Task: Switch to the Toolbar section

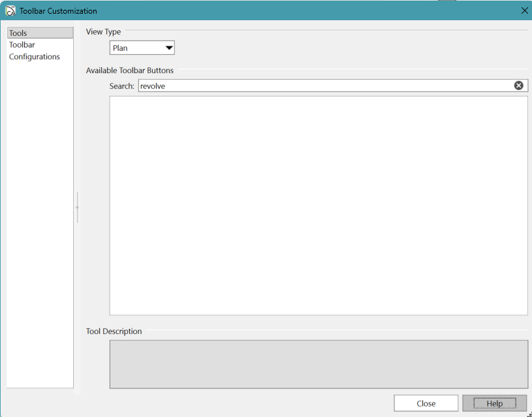Action: [22, 45]
